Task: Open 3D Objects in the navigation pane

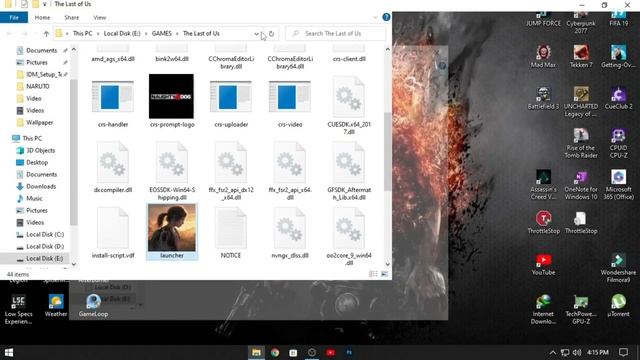Action: [40, 150]
